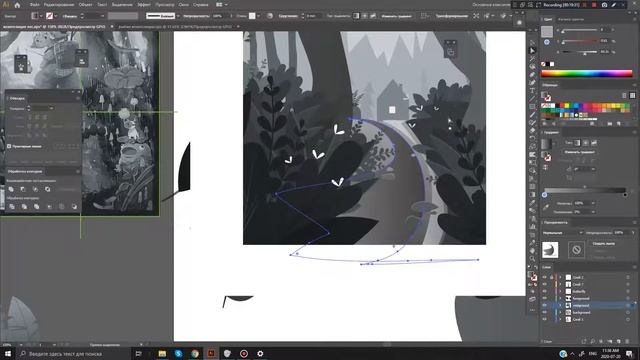This screenshot has height=360, width=640.
Task: Open Chrome from the taskbar
Action: 195,353
